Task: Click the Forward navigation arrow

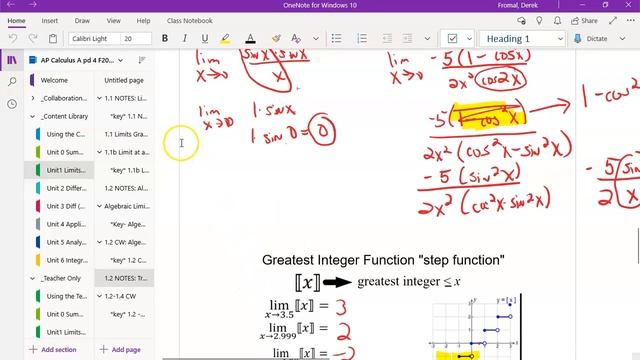Action: click(33, 5)
